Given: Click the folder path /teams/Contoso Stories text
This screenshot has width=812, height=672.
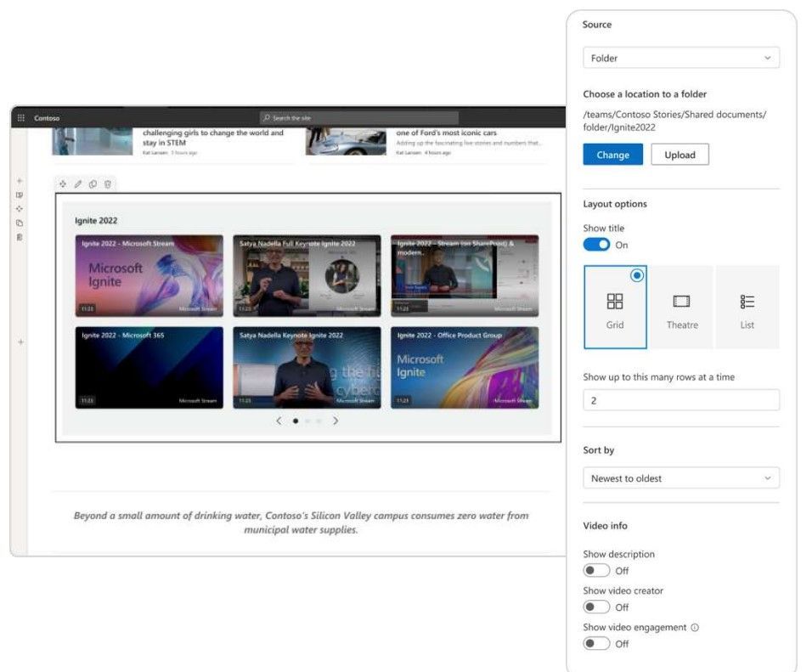Looking at the screenshot, I should (674, 121).
